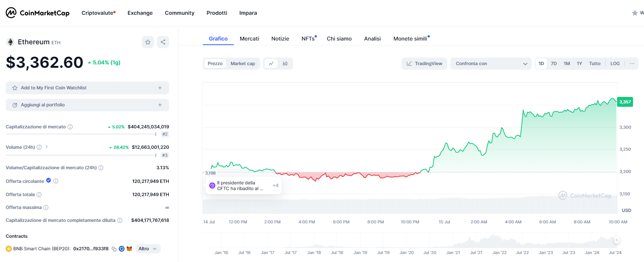Open Exchange menu
The image size is (644, 262).
click(140, 13)
